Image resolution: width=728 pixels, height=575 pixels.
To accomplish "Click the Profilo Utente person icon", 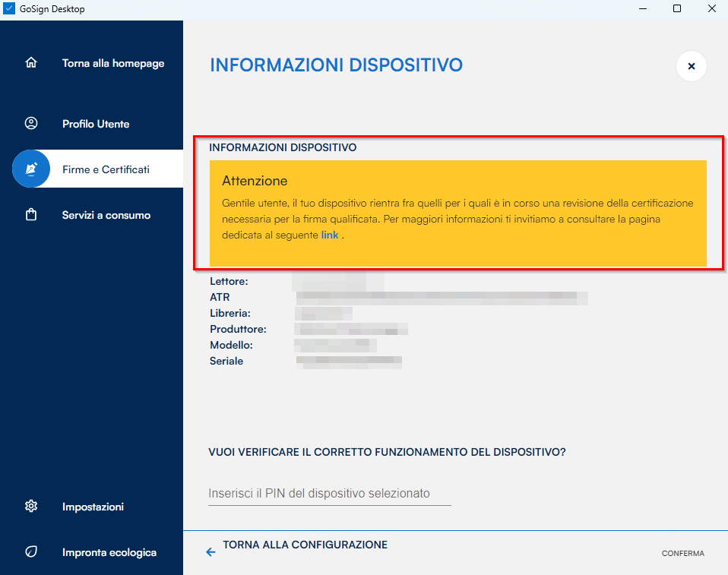I will [x=31, y=123].
